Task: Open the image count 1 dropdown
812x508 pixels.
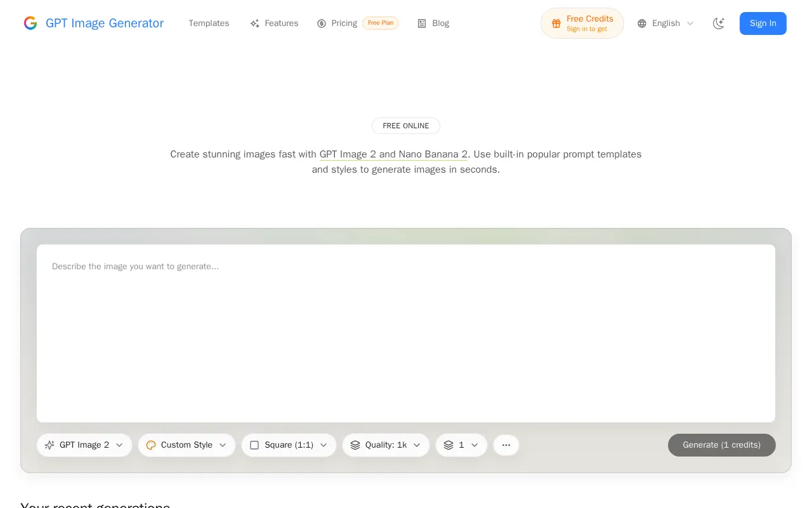Action: click(x=461, y=445)
